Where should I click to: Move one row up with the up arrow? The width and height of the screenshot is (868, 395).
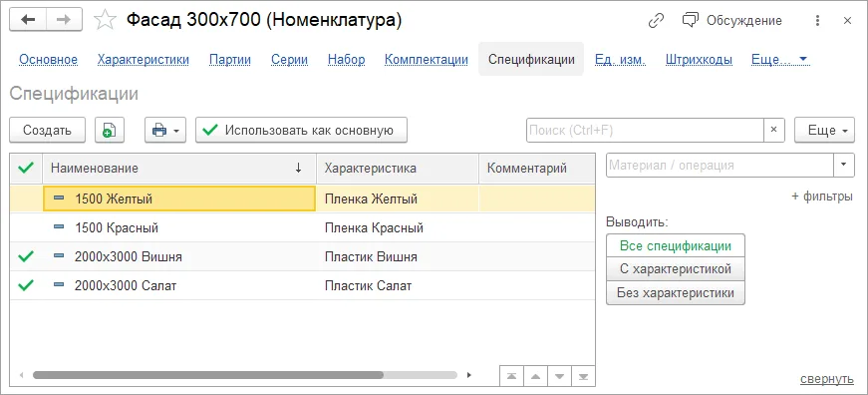(x=535, y=376)
